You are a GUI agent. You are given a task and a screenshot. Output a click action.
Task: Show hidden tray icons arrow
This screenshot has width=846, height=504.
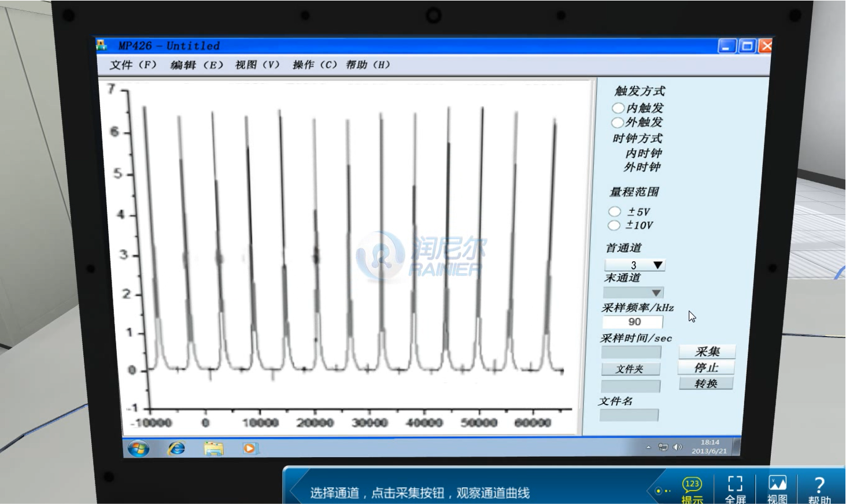(648, 447)
